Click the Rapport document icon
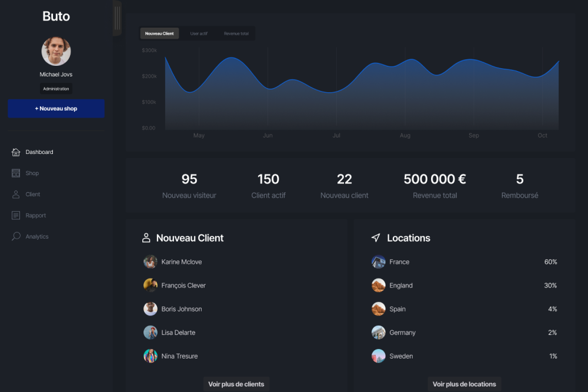 pyautogui.click(x=16, y=216)
